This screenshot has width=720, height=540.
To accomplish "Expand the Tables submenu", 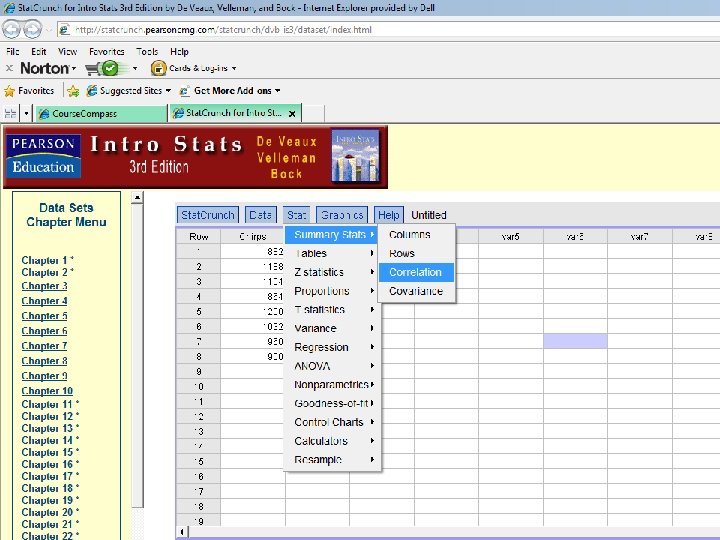I will click(x=332, y=253).
